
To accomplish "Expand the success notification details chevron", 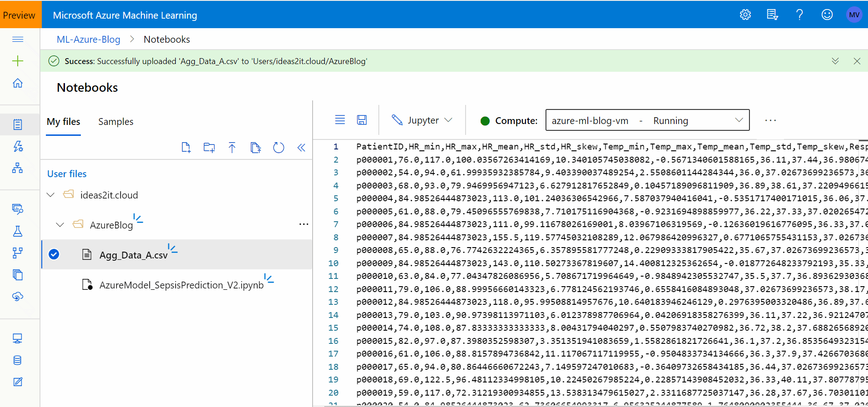I will 835,61.
